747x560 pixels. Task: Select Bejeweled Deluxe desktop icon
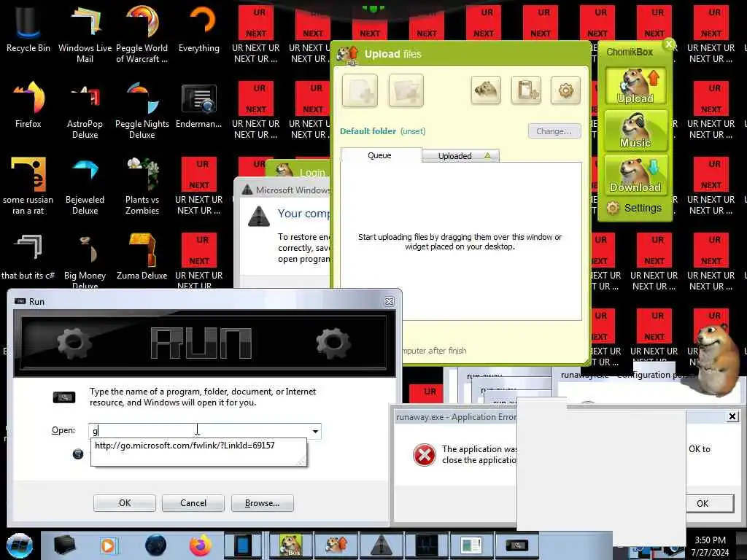pos(85,186)
